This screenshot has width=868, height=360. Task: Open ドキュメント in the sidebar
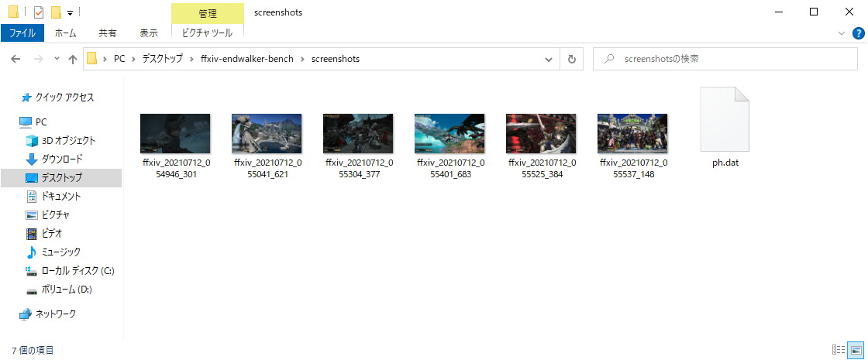pyautogui.click(x=53, y=197)
